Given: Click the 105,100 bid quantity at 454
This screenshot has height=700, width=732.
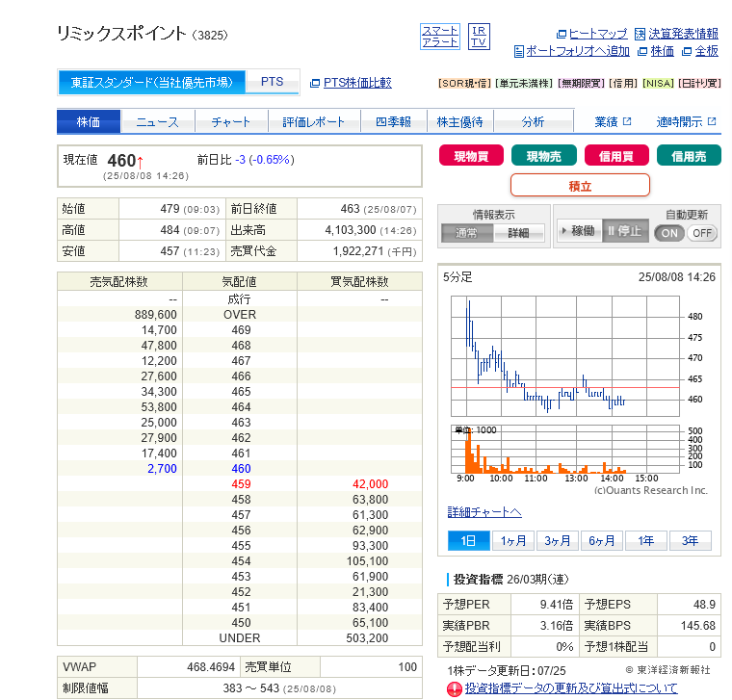Looking at the screenshot, I should tap(367, 561).
